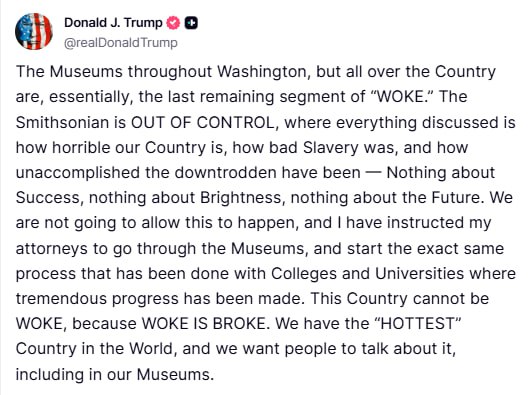The height and width of the screenshot is (395, 532).
Task: Click the word Colleges in the post
Action: pos(304,274)
